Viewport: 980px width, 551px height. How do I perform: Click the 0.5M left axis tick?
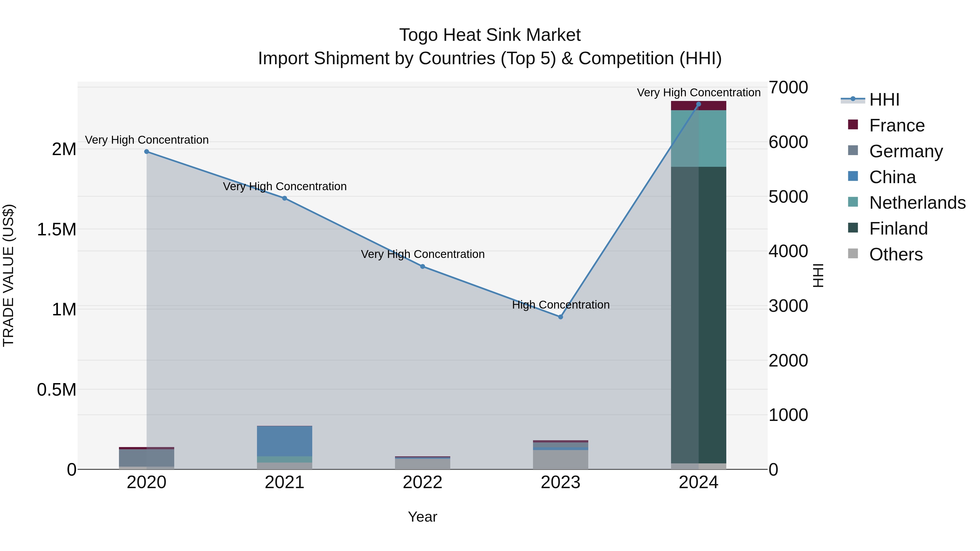[57, 389]
